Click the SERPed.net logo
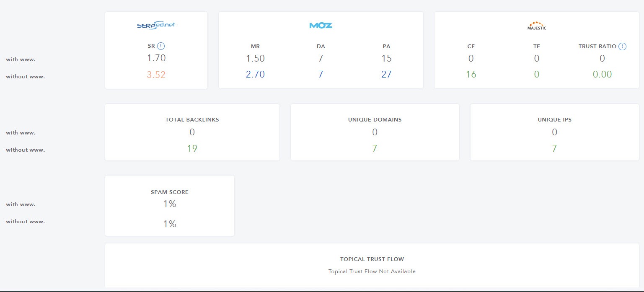This screenshot has height=292, width=644. 156,25
